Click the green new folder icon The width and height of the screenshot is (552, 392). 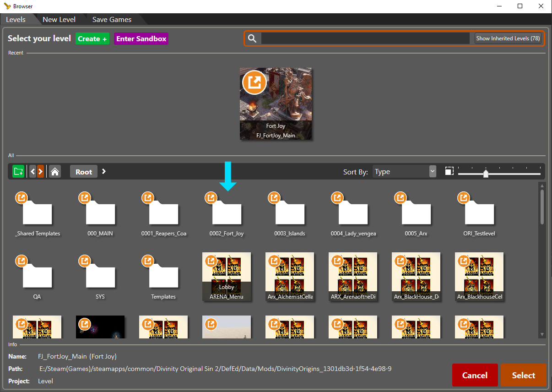(18, 172)
